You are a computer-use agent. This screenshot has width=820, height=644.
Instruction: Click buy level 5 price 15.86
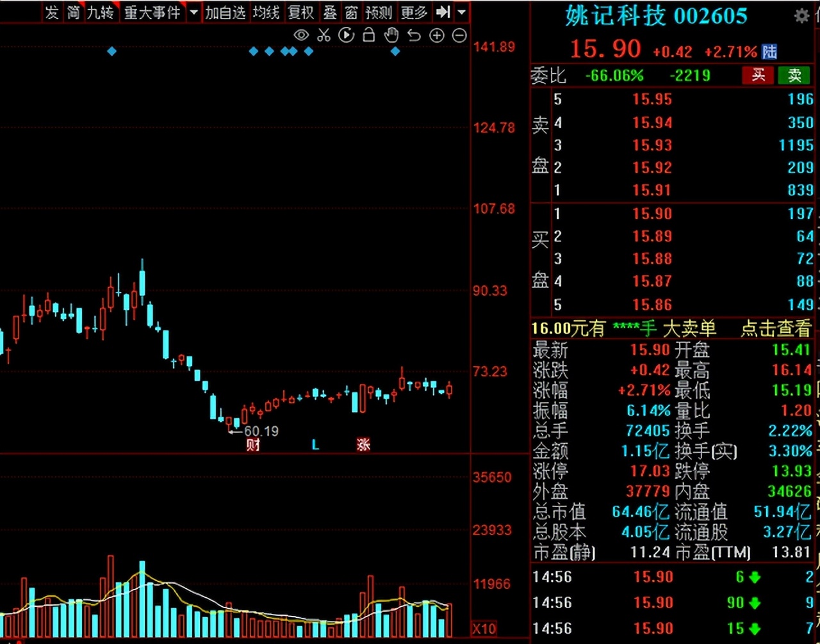[x=652, y=305]
